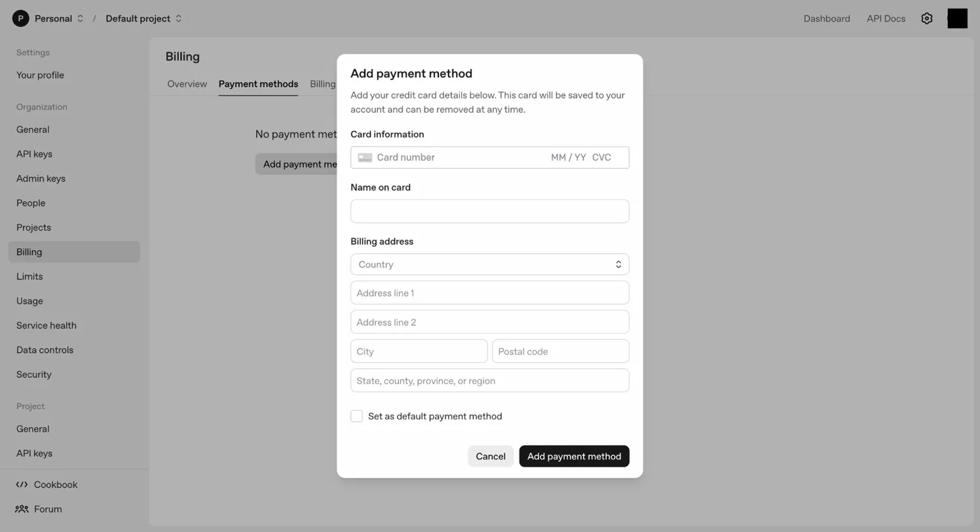980x532 pixels.
Task: Expand the Default project selector
Action: click(178, 18)
